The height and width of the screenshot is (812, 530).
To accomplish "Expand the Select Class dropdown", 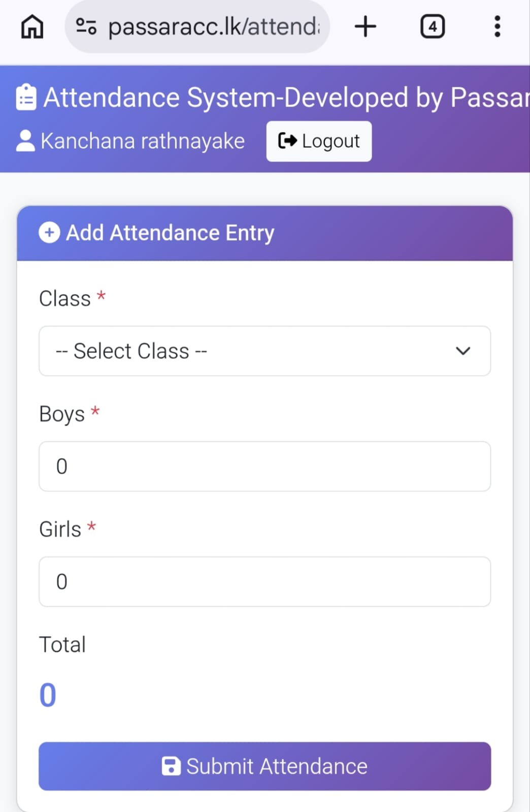I will (264, 351).
